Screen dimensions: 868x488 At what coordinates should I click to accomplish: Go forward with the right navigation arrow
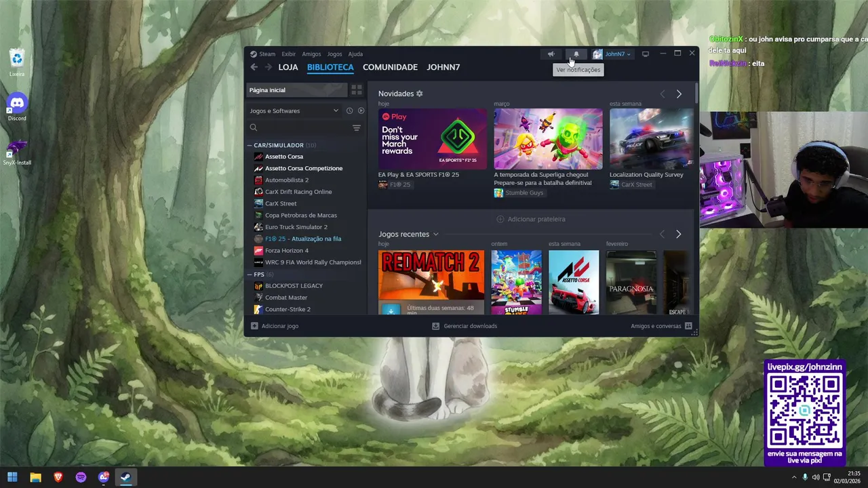[x=269, y=67]
